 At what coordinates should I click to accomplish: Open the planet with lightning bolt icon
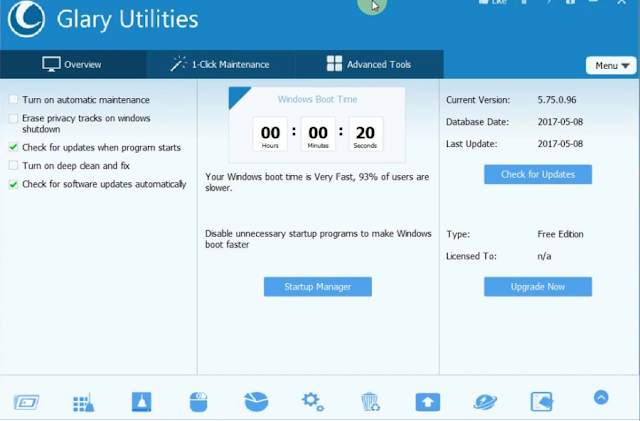(485, 402)
